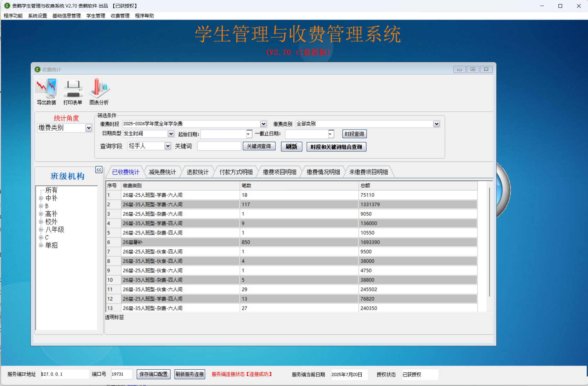Viewport: 588px width, 386px height.
Task: Click the 保存端口配置 button
Action: [153, 374]
